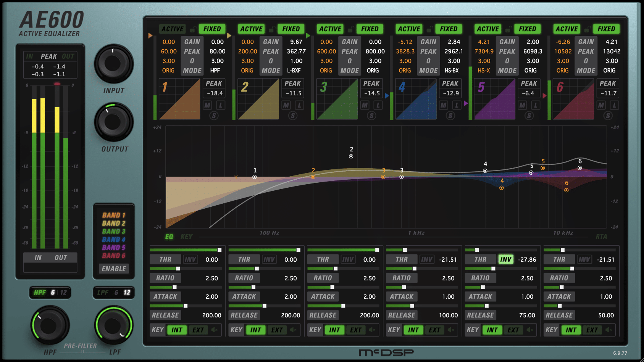Switch the graph view to KEY
644x362 pixels.
coord(186,237)
